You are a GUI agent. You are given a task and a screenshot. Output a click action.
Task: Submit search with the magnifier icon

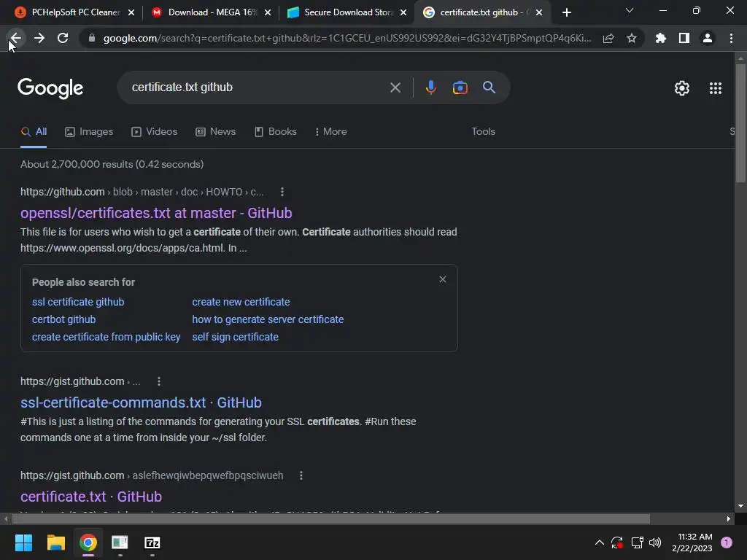click(489, 87)
